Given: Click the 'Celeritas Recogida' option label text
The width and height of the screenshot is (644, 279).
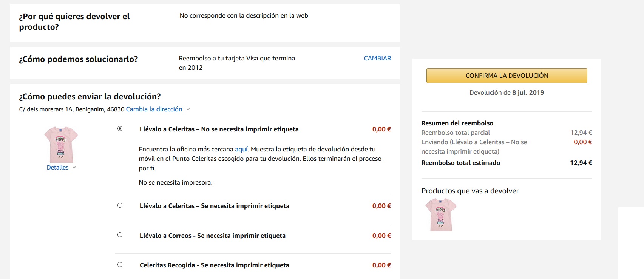Looking at the screenshot, I should point(214,265).
